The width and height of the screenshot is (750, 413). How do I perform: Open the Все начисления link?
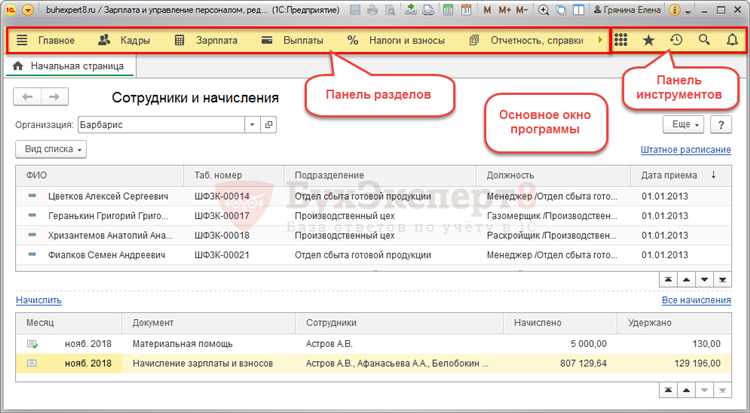pos(696,300)
